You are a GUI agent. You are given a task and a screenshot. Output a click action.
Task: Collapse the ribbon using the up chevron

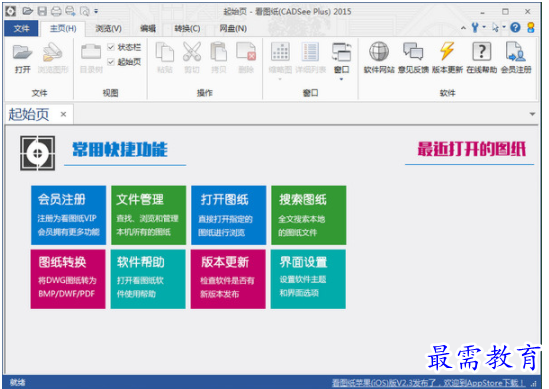[463, 28]
